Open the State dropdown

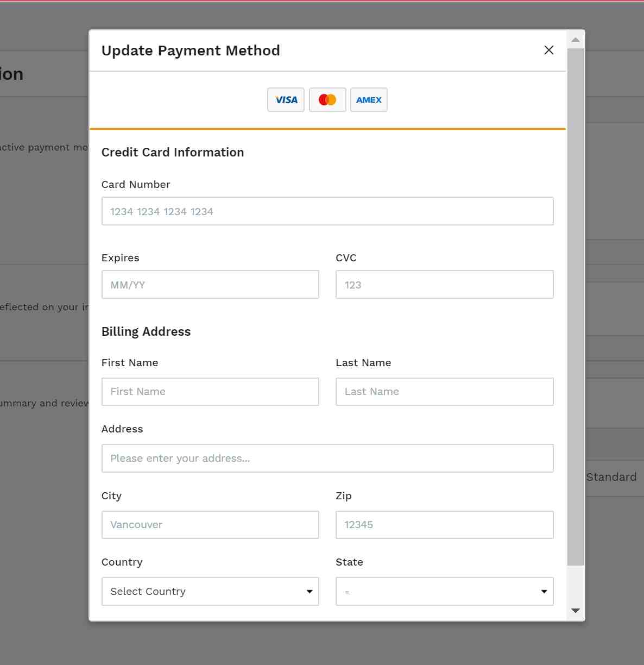(445, 591)
